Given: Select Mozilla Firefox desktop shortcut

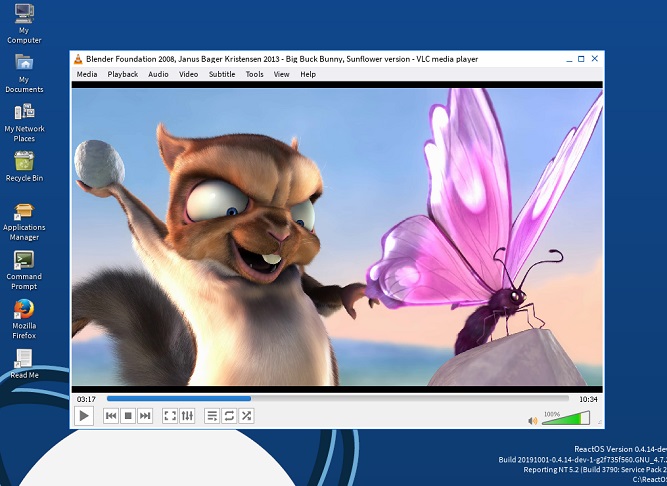Looking at the screenshot, I should pos(24,320).
